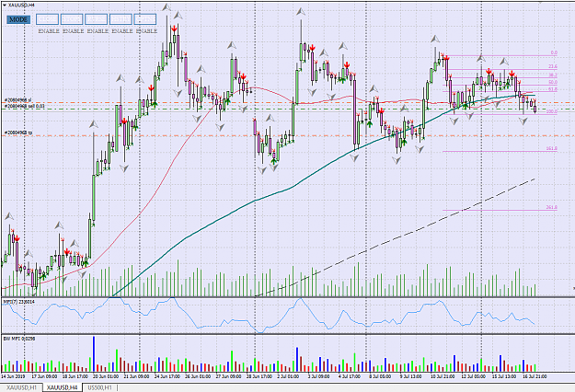Image resolution: width=575 pixels, height=392 pixels.
Task: Click the Fibonacci 61.8 level label
Action: 553,89
